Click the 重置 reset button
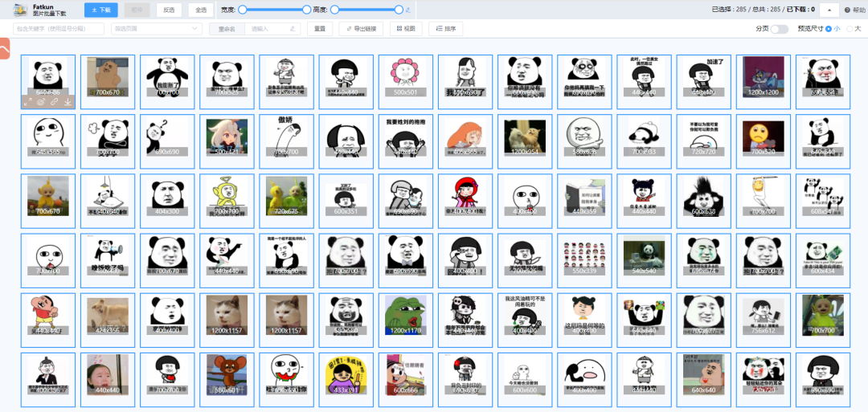The width and height of the screenshot is (868, 412). point(320,28)
